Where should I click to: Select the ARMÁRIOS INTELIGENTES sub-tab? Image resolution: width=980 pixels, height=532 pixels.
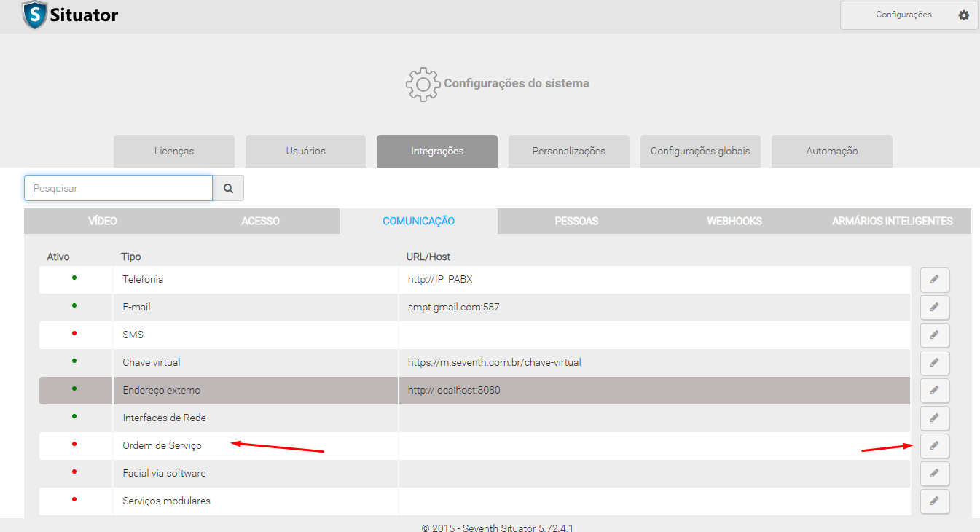892,222
